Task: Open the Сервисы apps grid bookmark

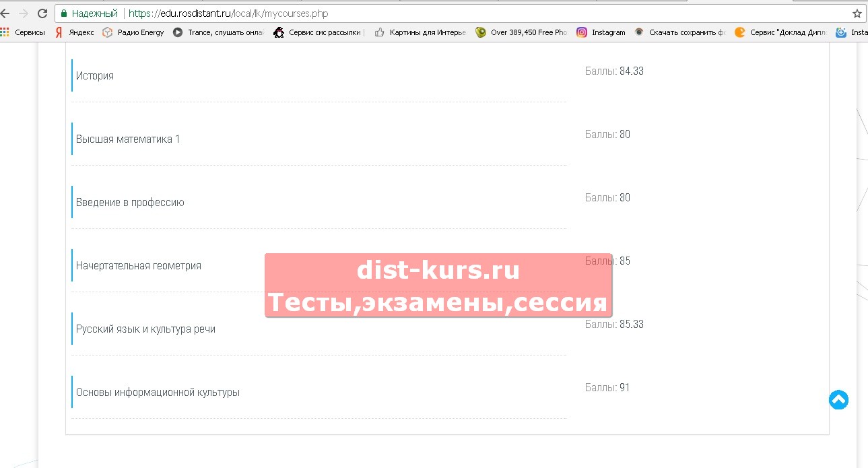Action: pos(23,32)
